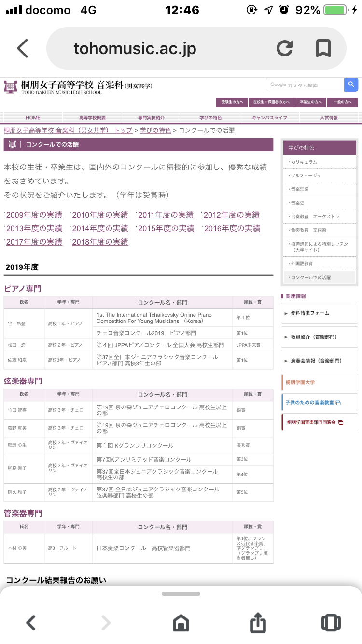Click チェコ音楽コンクール2019 ピアノ部門 cell
Image resolution: width=362 pixels, height=644 pixels.
(x=162, y=333)
